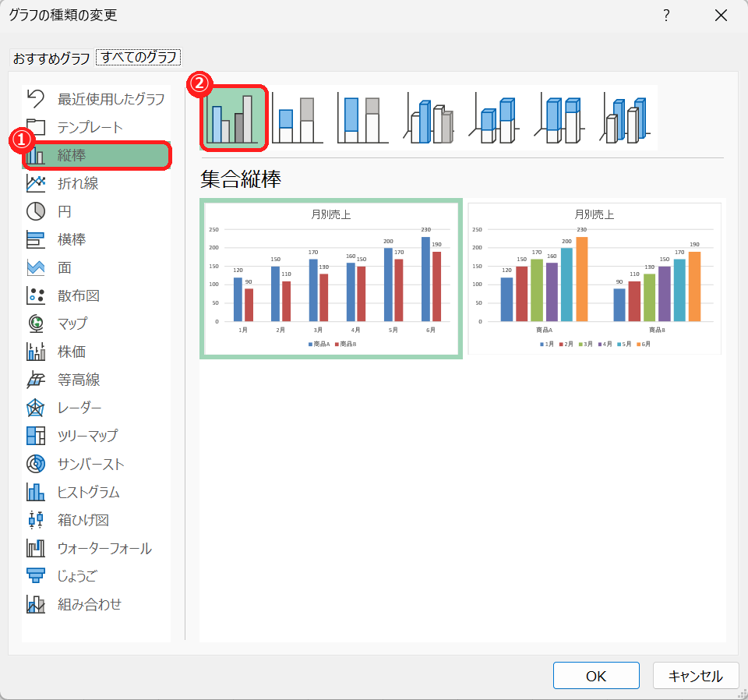The image size is (748, 700).
Task: Select the 株価 stock chart category
Action: (96, 352)
